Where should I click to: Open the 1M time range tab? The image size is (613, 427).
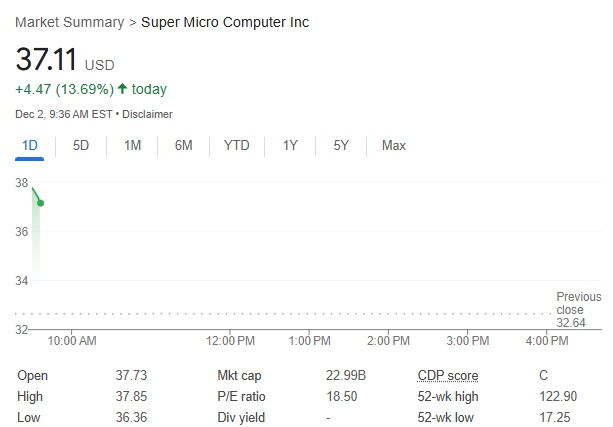[x=132, y=146]
